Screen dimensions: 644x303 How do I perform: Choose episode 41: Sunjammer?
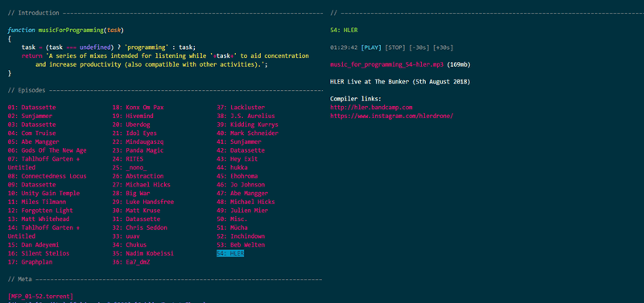[238, 142]
